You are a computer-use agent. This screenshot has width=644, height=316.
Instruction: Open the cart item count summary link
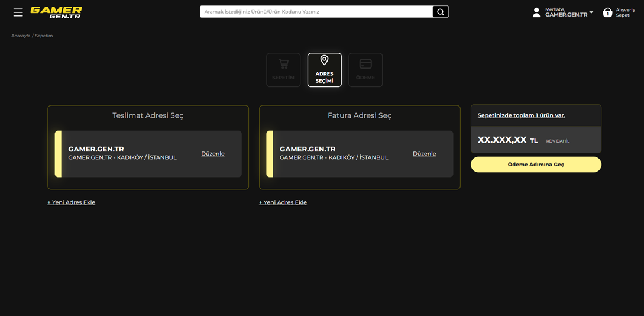pos(521,115)
